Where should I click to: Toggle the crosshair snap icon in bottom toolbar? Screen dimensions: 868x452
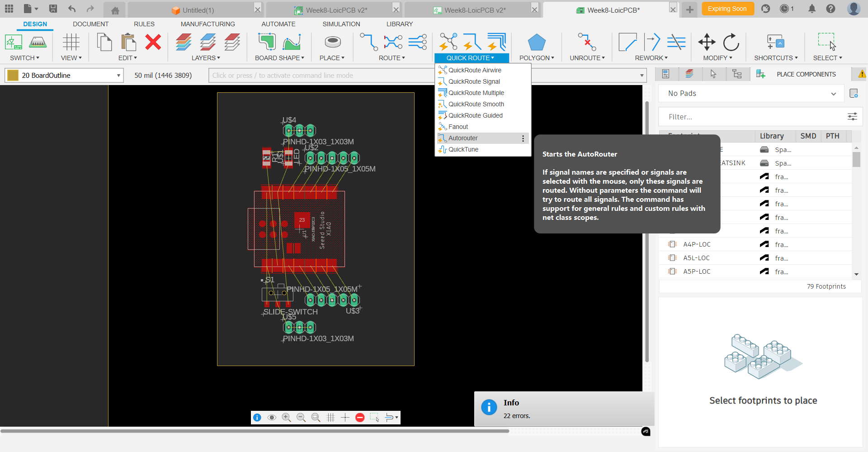point(345,418)
